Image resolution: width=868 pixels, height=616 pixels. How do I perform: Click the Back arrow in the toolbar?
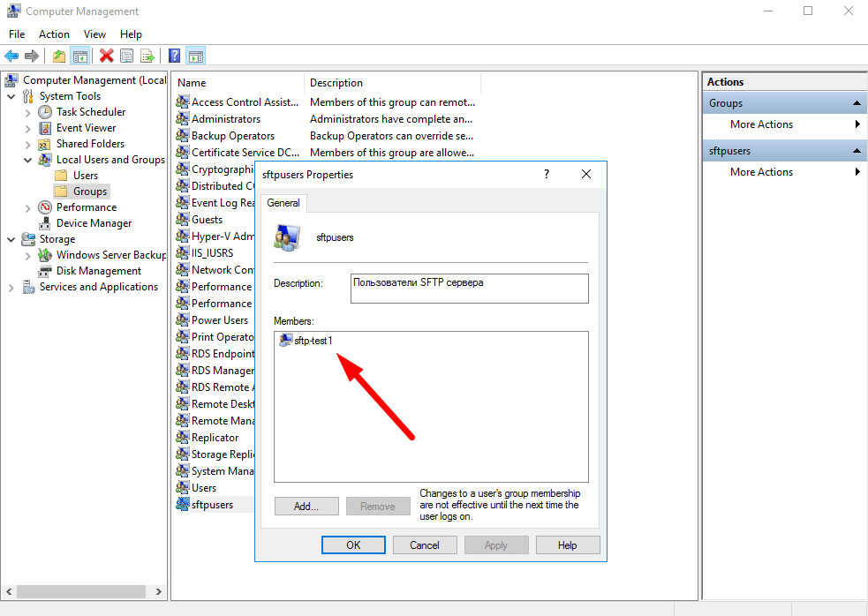click(x=11, y=56)
